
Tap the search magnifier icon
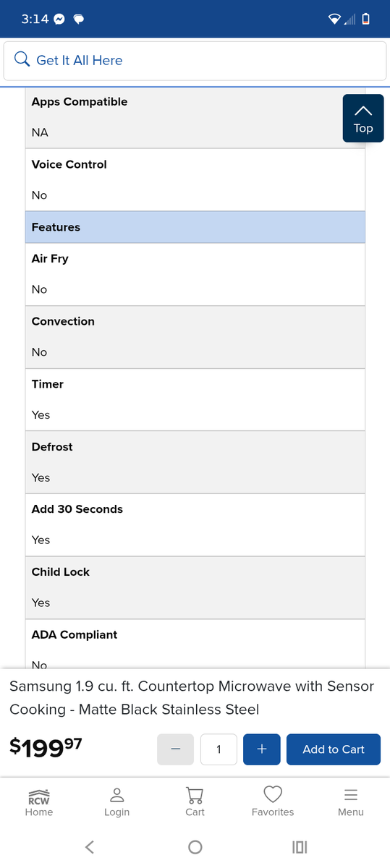22,60
